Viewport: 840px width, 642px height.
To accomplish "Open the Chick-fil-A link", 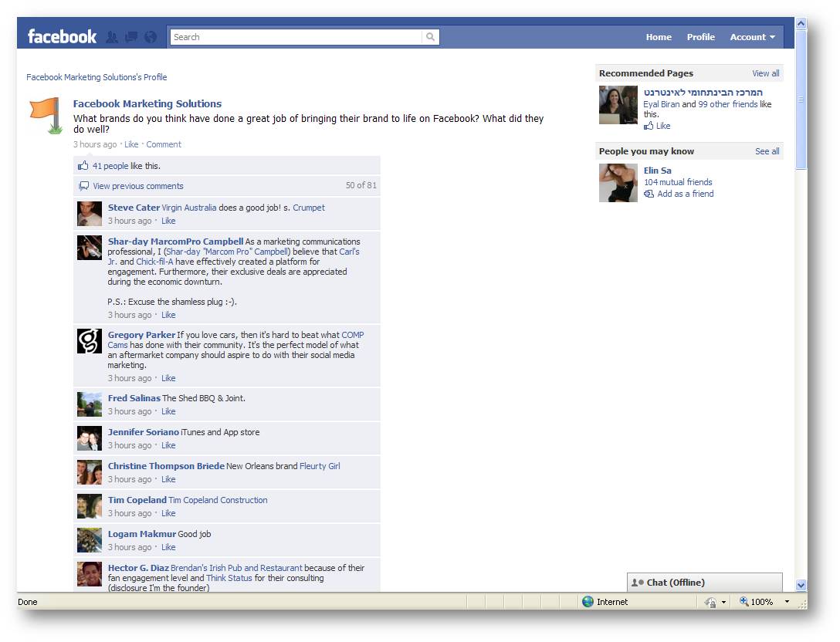I will pyautogui.click(x=154, y=262).
